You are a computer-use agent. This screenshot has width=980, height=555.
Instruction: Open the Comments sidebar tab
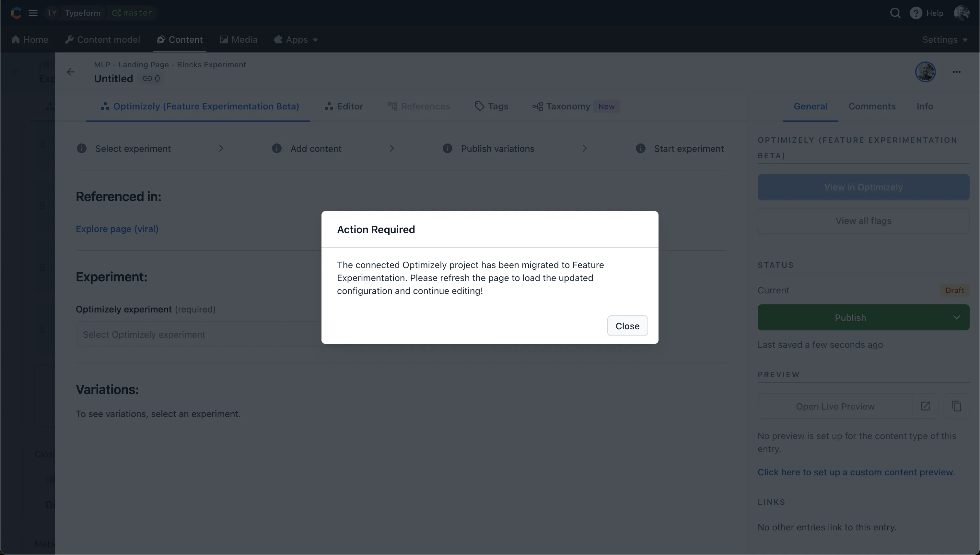(x=872, y=106)
